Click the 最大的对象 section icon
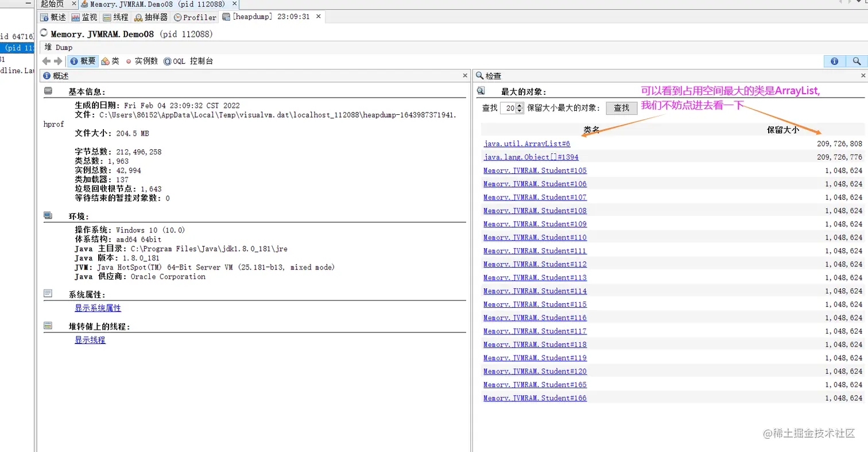 (481, 91)
